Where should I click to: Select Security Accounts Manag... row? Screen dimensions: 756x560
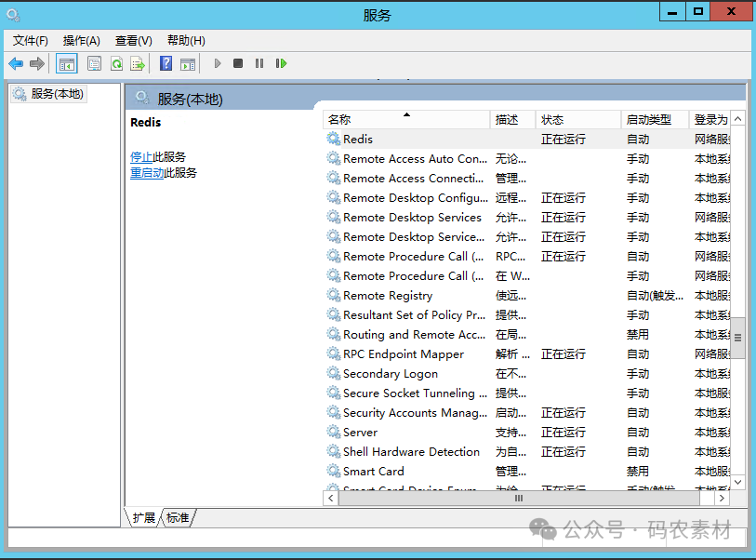click(x=526, y=412)
